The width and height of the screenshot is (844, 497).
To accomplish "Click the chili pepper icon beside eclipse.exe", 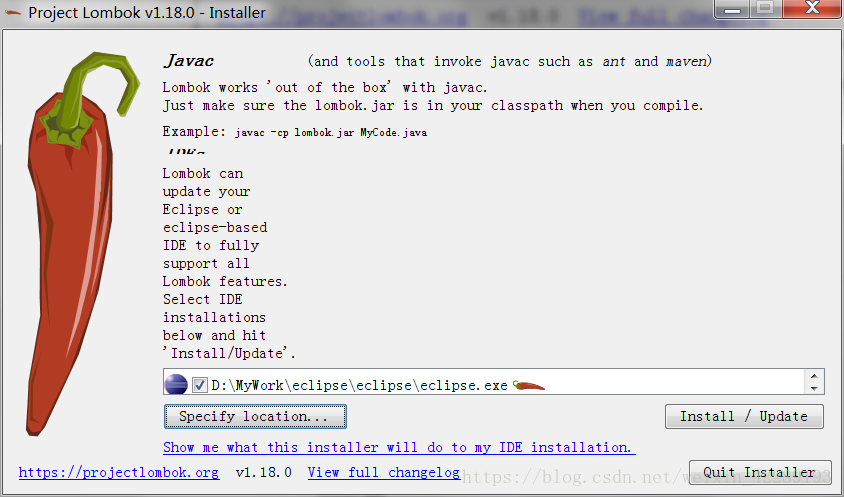I will 529,385.
